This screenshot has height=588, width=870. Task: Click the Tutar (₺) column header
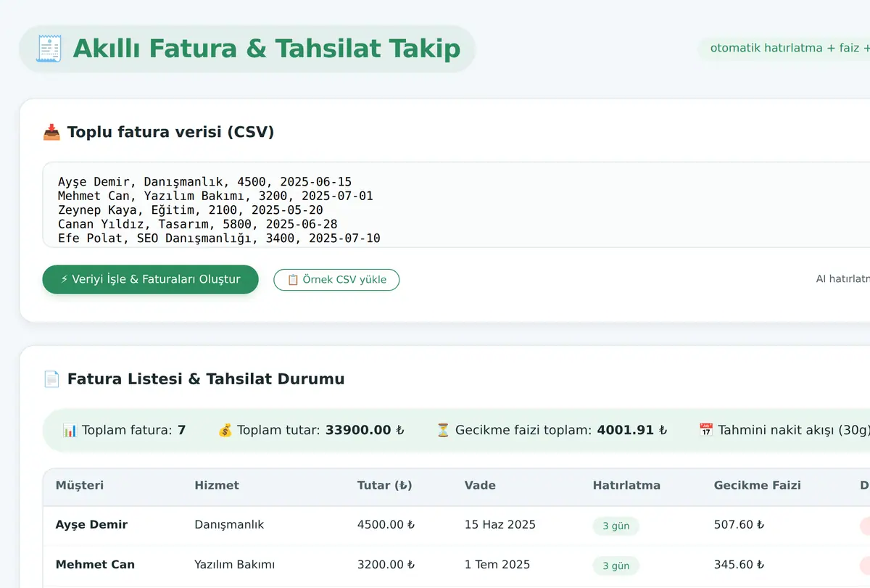coord(385,485)
